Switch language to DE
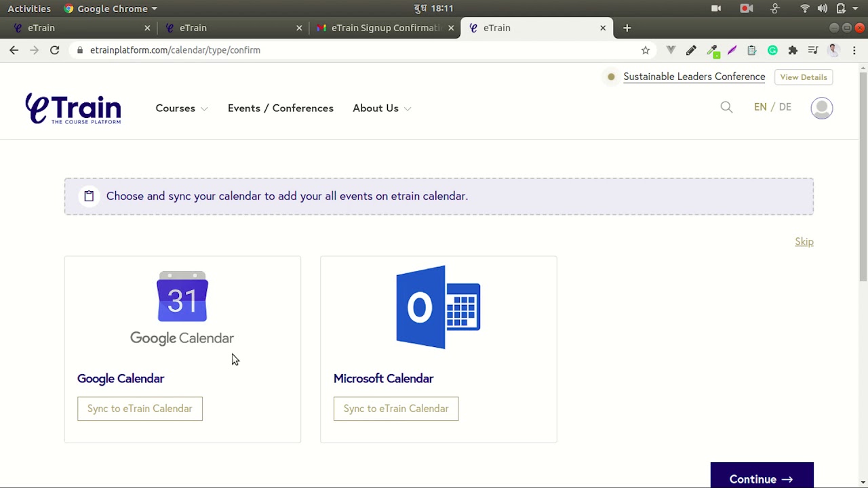This screenshot has width=868, height=488. pos(785,107)
